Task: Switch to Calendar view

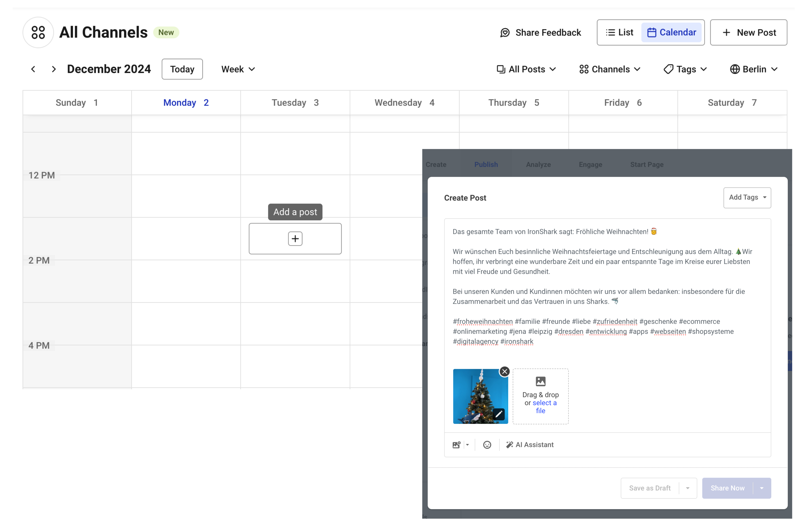Action: tap(671, 32)
